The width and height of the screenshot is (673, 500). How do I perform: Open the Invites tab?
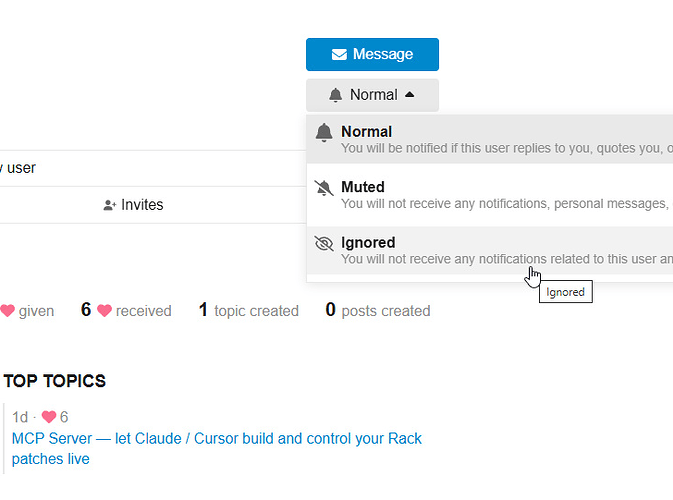(x=133, y=205)
